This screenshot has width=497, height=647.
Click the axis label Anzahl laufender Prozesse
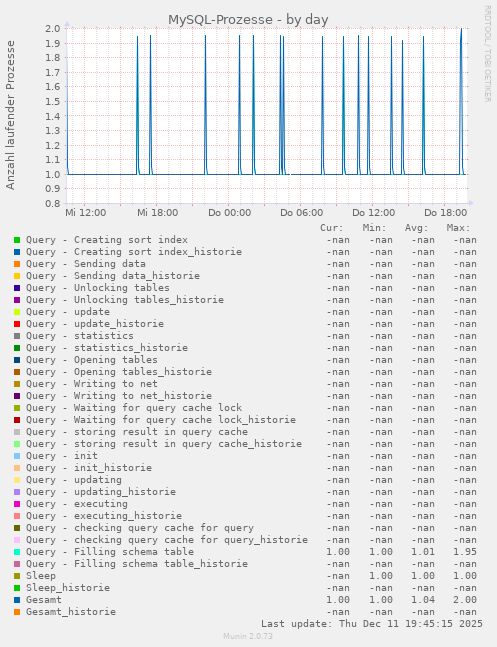(10, 115)
